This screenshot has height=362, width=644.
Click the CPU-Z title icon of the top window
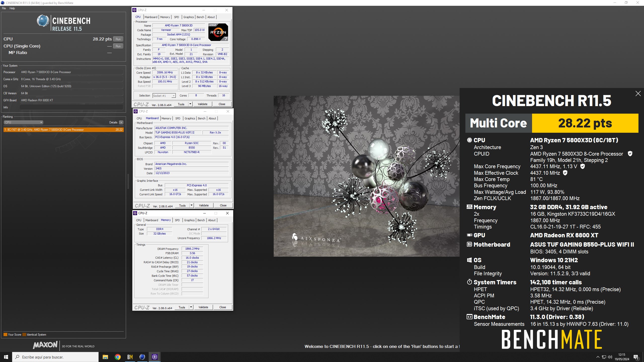click(134, 10)
